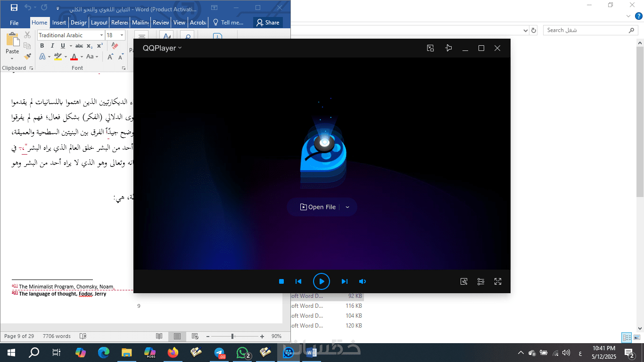Apply Strikethrough formatting in Word

pyautogui.click(x=79, y=46)
